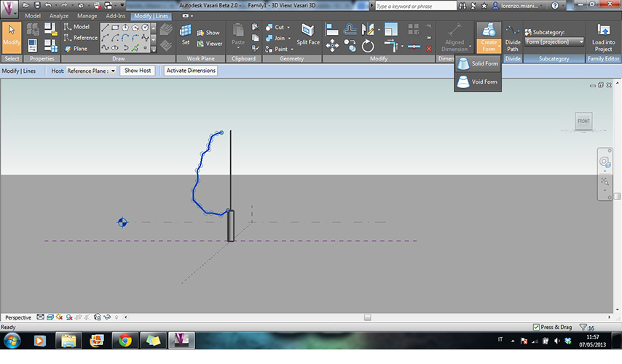Click Load into Project
Viewport: 622px width, 364px height.
point(603,38)
